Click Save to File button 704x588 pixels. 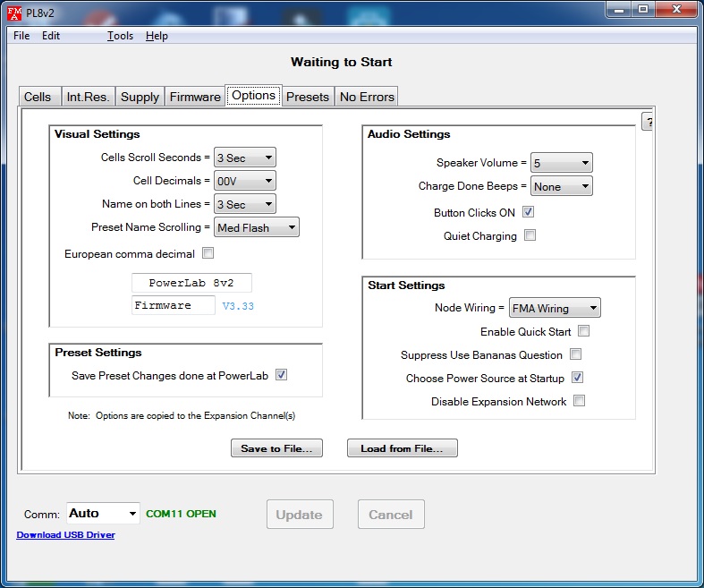pos(276,448)
